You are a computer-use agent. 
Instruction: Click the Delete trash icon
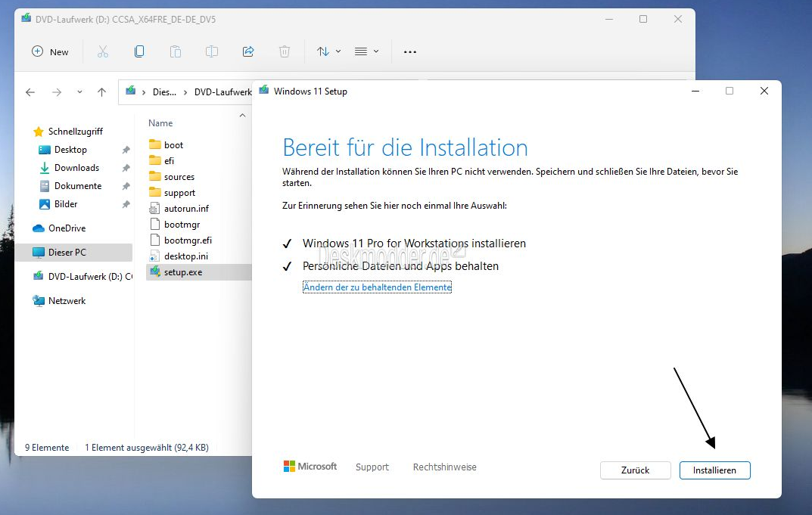285,51
